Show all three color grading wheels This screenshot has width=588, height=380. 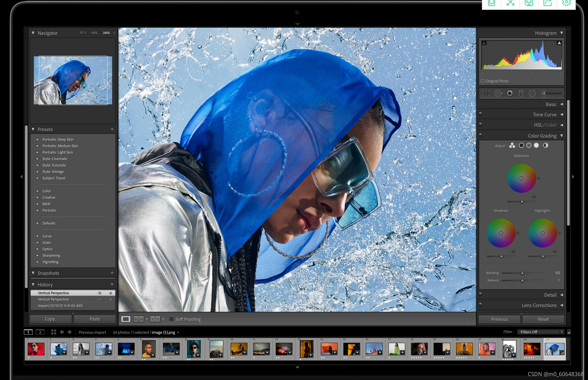tap(512, 145)
